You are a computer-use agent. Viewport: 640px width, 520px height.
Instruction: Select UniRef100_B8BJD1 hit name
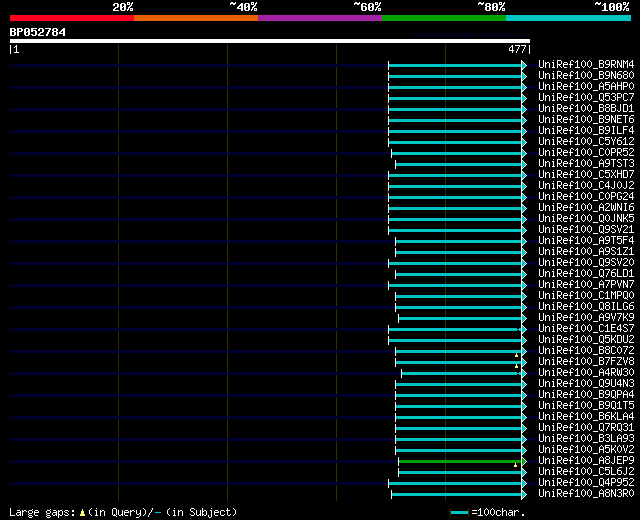(586, 109)
